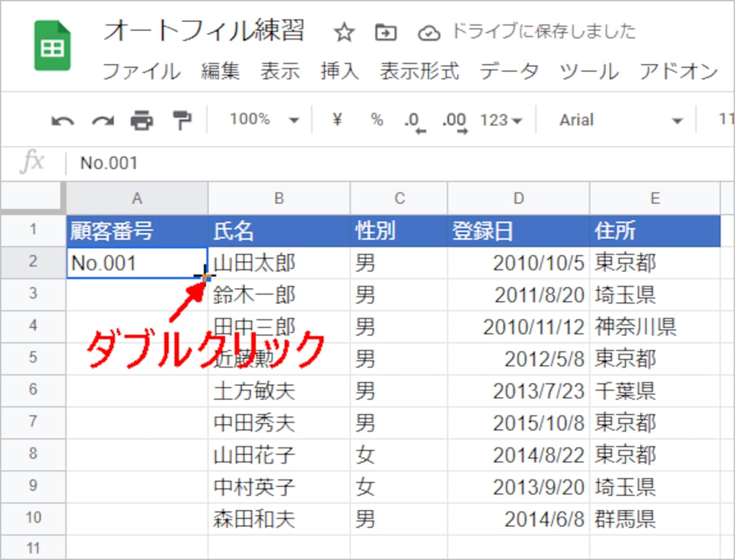Click the Google Sheets home icon
This screenshot has height=560, width=735.
pos(52,45)
